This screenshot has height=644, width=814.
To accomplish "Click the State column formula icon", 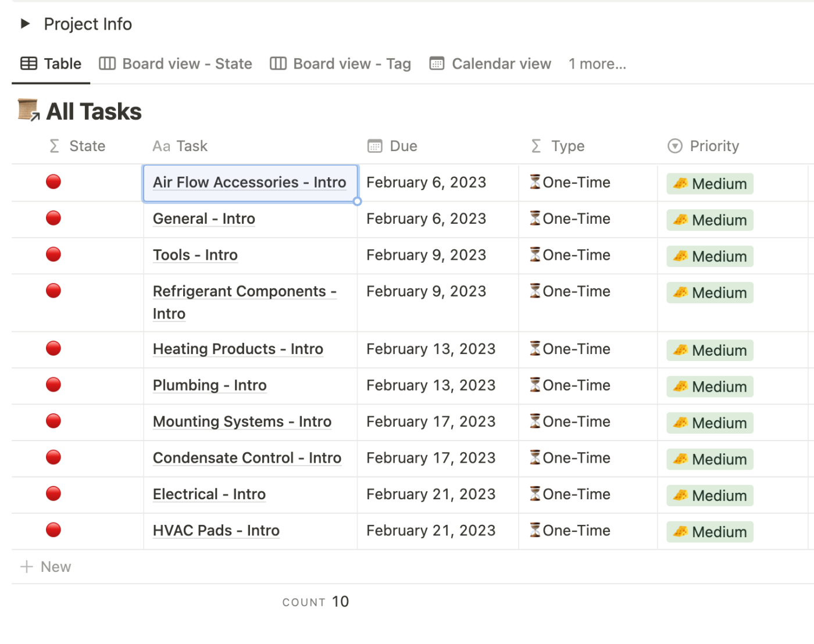I will coord(54,146).
